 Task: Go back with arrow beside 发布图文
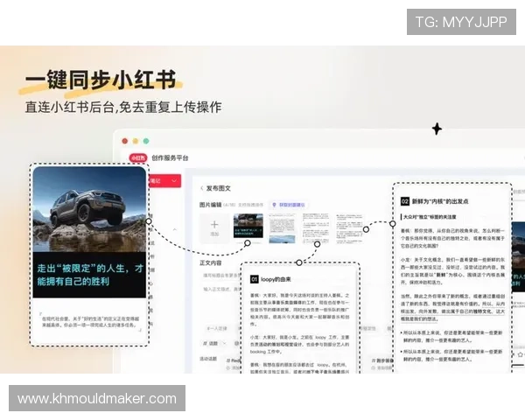[x=201, y=188]
